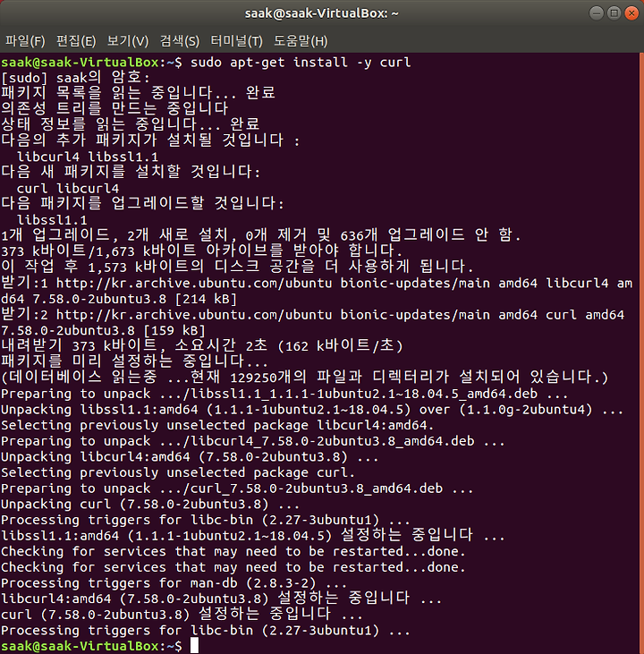This screenshot has height=654, width=644.
Task: Click 'Preparing to unpack .../libcurl4_7.58.0' line
Action: pos(253,441)
